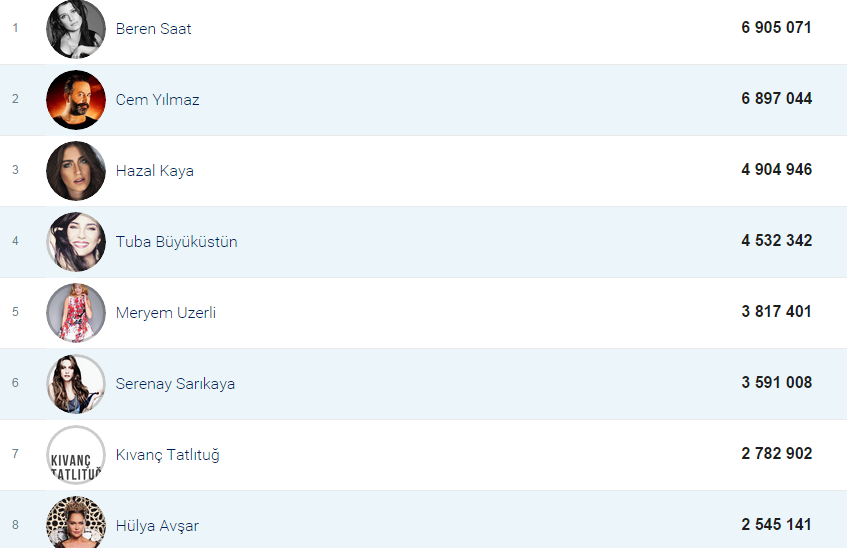Click the Cem Yılmaz name link

click(157, 100)
